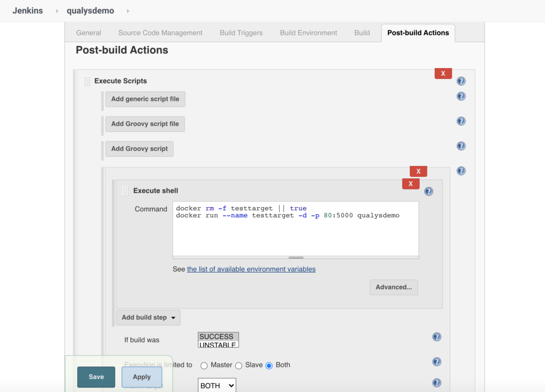Click Add Groovy script file button
The width and height of the screenshot is (545, 392).
point(145,124)
